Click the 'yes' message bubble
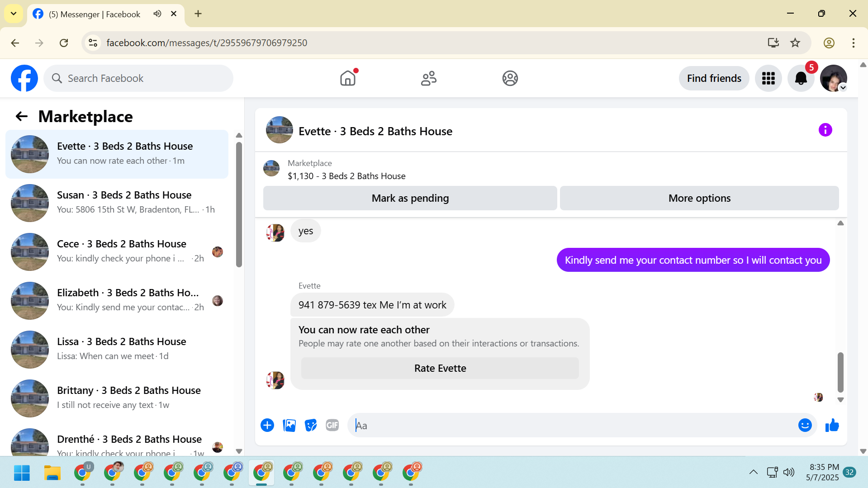 tap(305, 231)
